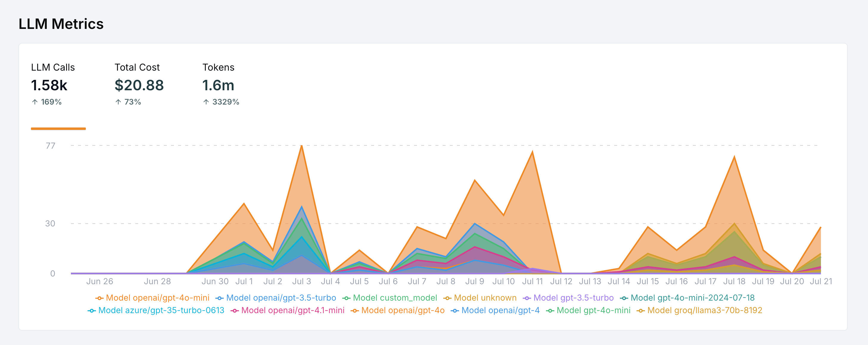Click the 77 y-axis value
The image size is (868, 345).
coord(51,146)
